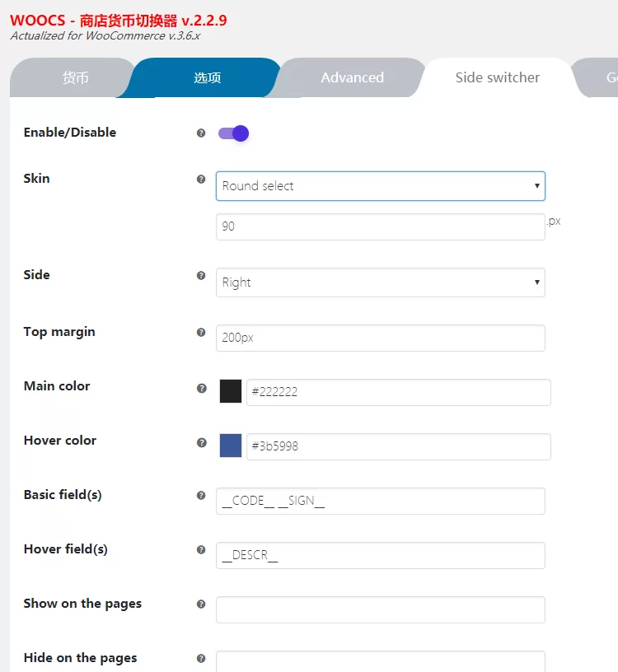Image resolution: width=618 pixels, height=672 pixels.
Task: Switch to the Advanced tab
Action: [352, 77]
